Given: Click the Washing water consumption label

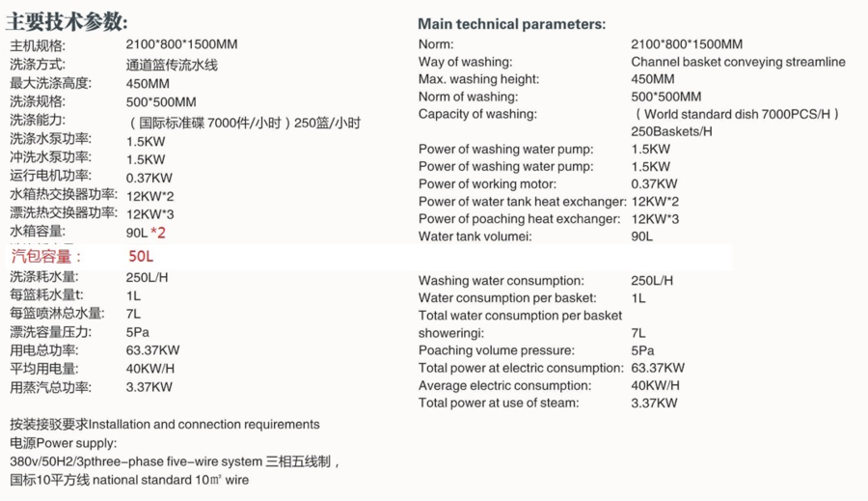Looking at the screenshot, I should pyautogui.click(x=501, y=281).
